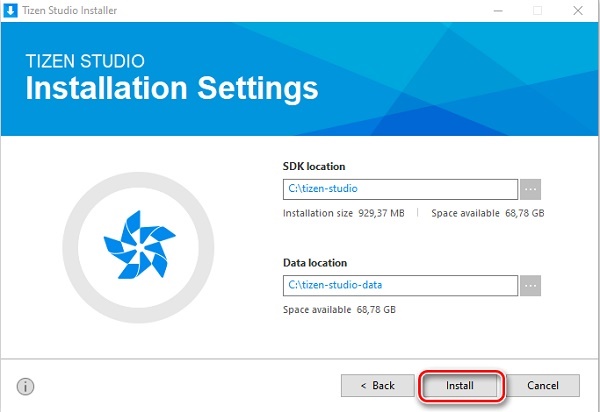Click the 'SDK location' label

coord(314,166)
